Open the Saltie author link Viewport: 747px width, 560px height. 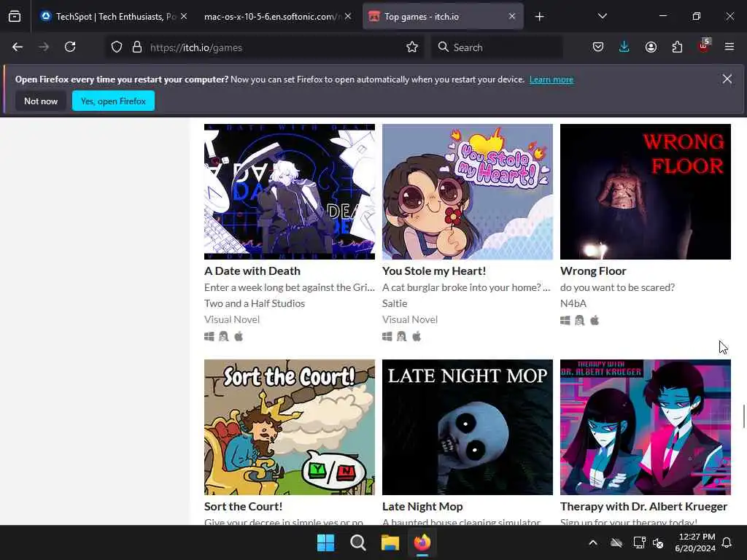tap(395, 303)
